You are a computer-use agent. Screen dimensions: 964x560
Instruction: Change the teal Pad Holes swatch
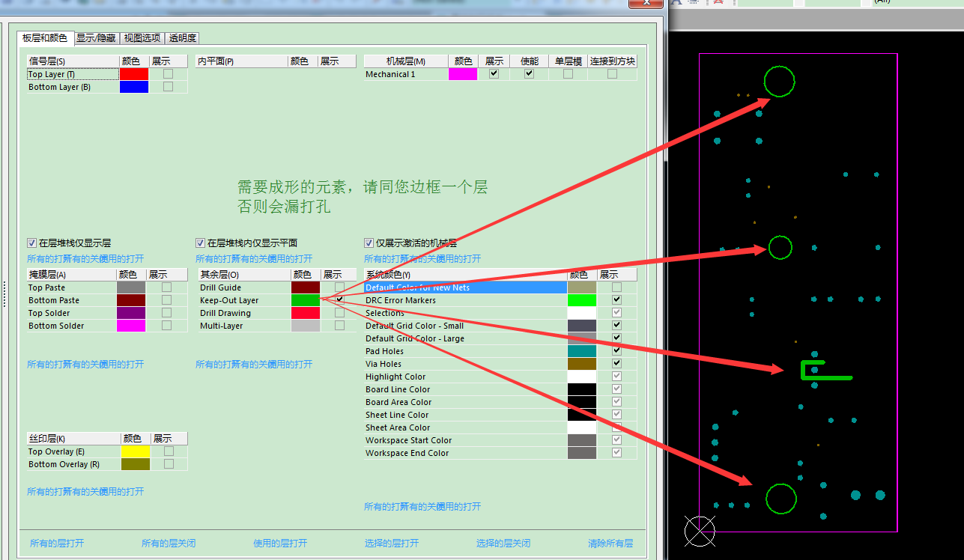[x=582, y=351]
